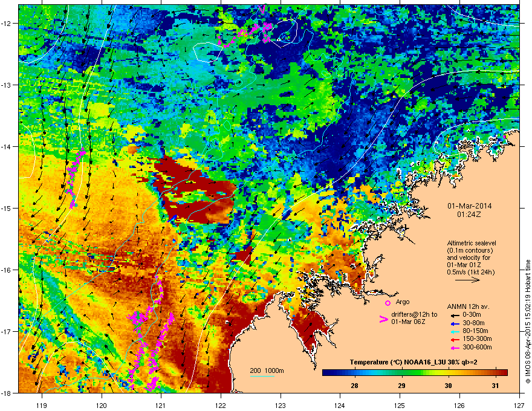This screenshot has height=411, width=532.
Task: Click the magenta 300-600m arrow legend symbol
Action: tap(455, 348)
